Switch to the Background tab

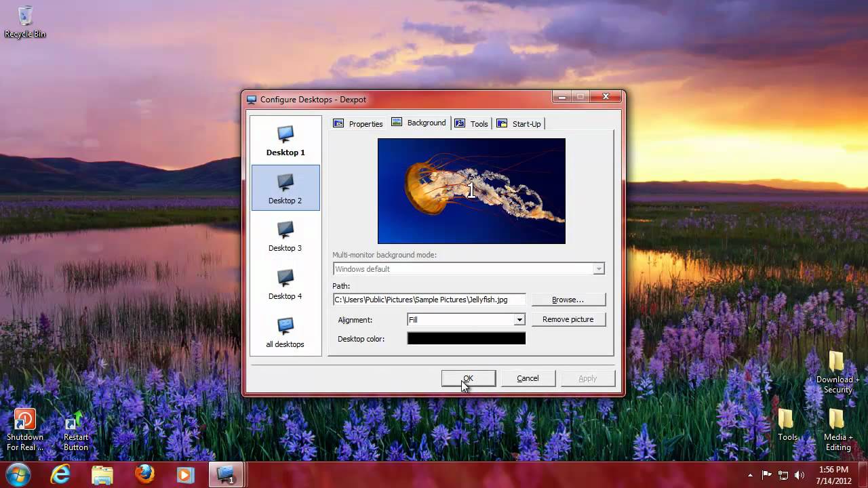click(419, 123)
